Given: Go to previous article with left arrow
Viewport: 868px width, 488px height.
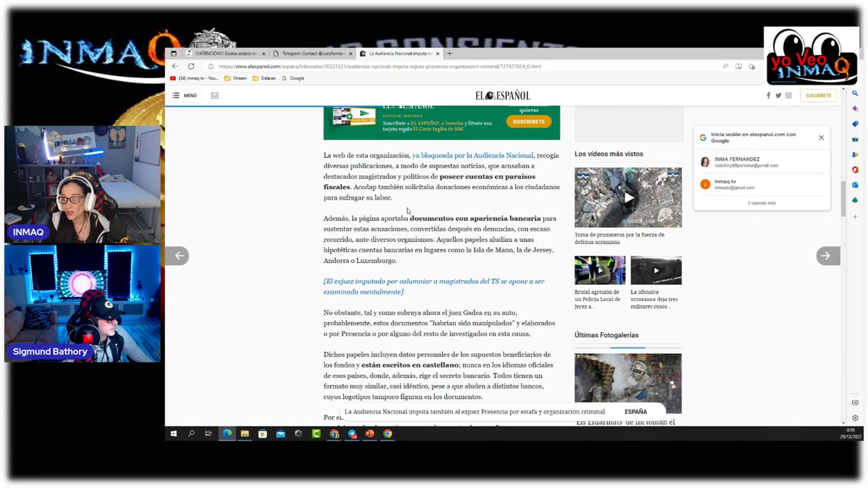Looking at the screenshot, I should [178, 256].
